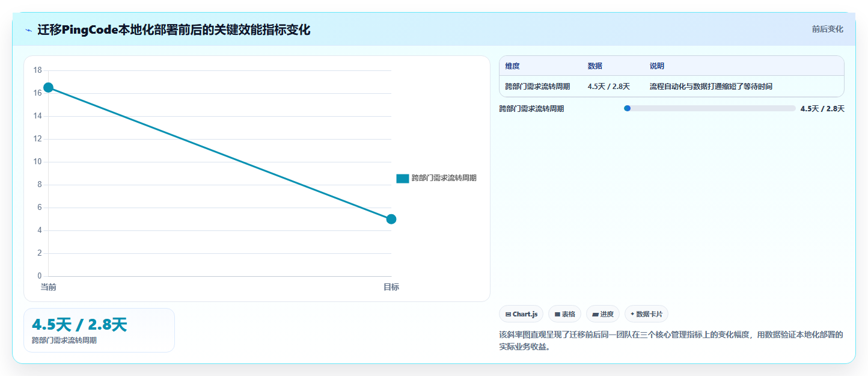
Task: Click the y-axis value 10
Action: (37, 162)
